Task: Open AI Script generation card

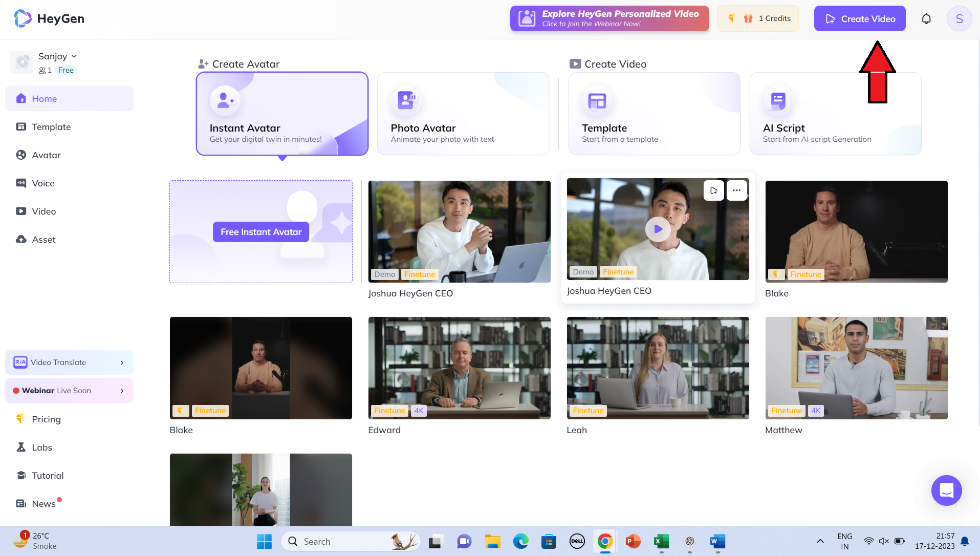Action: pos(836,114)
